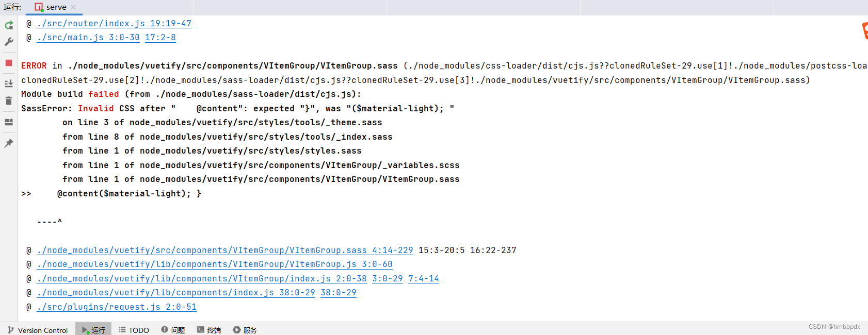Switch to the TODO tool window
The height and width of the screenshot is (335, 868).
134,330
